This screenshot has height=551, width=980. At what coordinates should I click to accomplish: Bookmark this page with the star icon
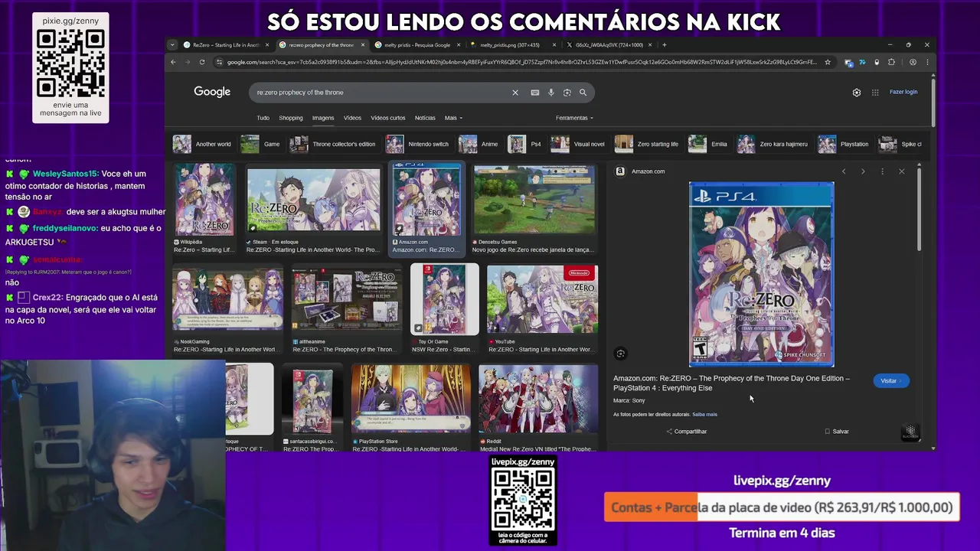[828, 62]
